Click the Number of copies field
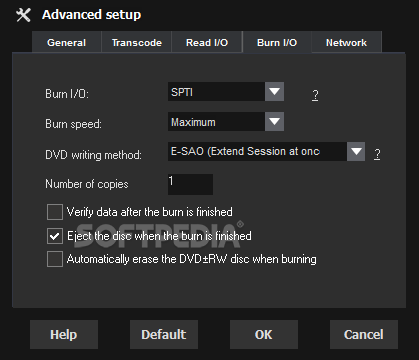 tap(190, 184)
